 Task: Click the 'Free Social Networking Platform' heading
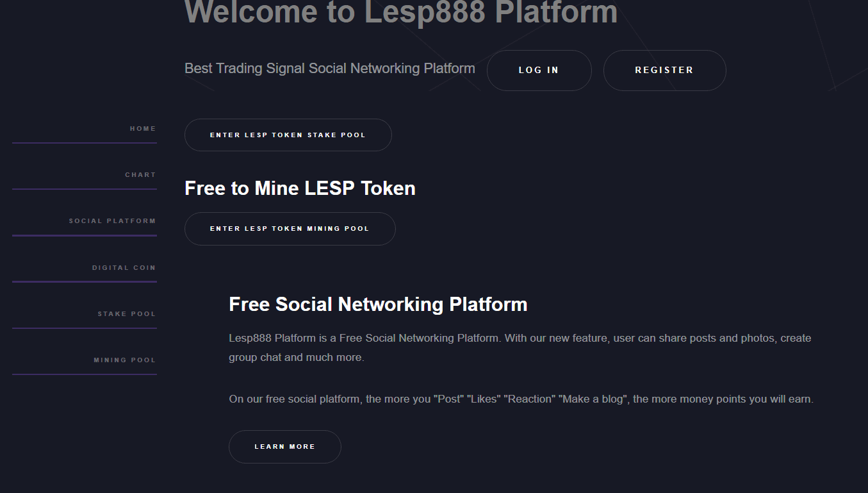tap(378, 304)
